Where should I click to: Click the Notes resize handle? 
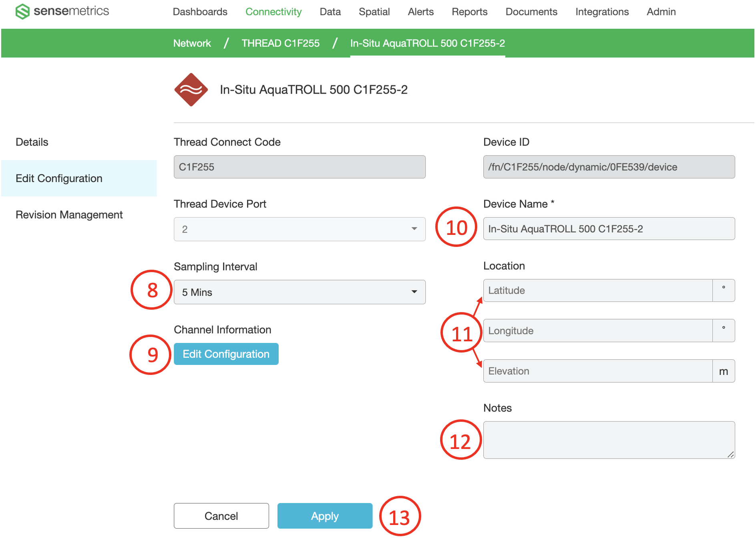730,454
